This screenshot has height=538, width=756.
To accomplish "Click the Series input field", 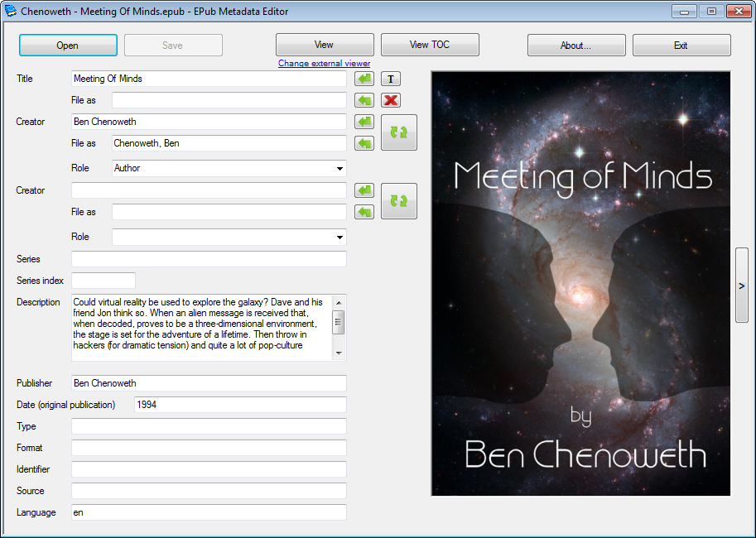I will (x=209, y=259).
